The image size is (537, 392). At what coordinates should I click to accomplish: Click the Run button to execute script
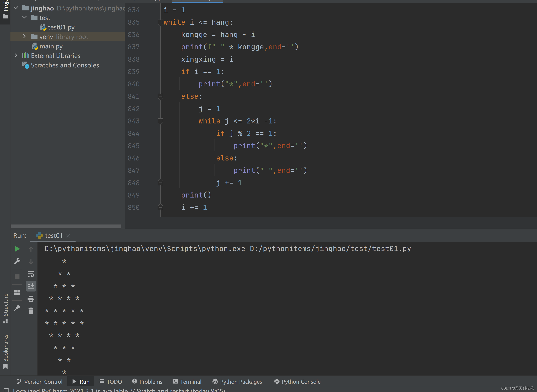click(17, 249)
